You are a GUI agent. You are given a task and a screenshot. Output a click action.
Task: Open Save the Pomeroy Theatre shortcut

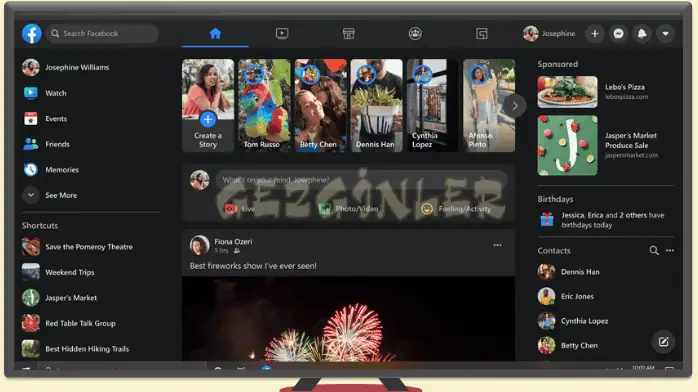77,247
